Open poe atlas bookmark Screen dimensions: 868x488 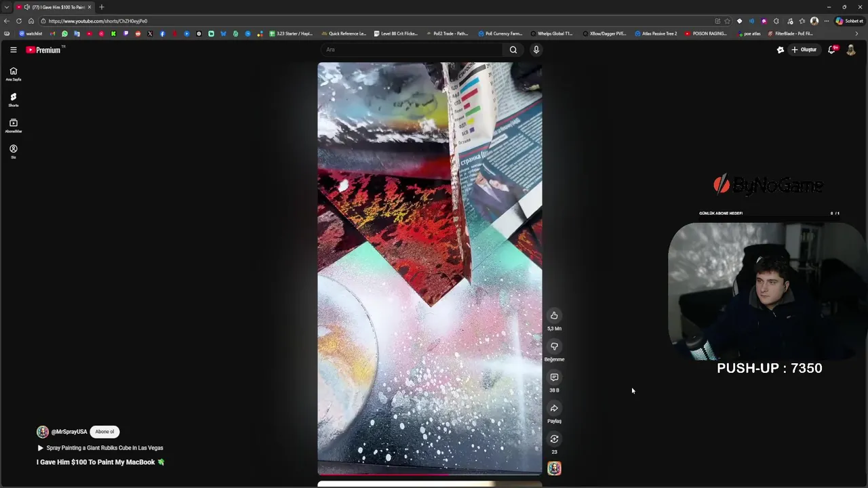[x=749, y=33]
